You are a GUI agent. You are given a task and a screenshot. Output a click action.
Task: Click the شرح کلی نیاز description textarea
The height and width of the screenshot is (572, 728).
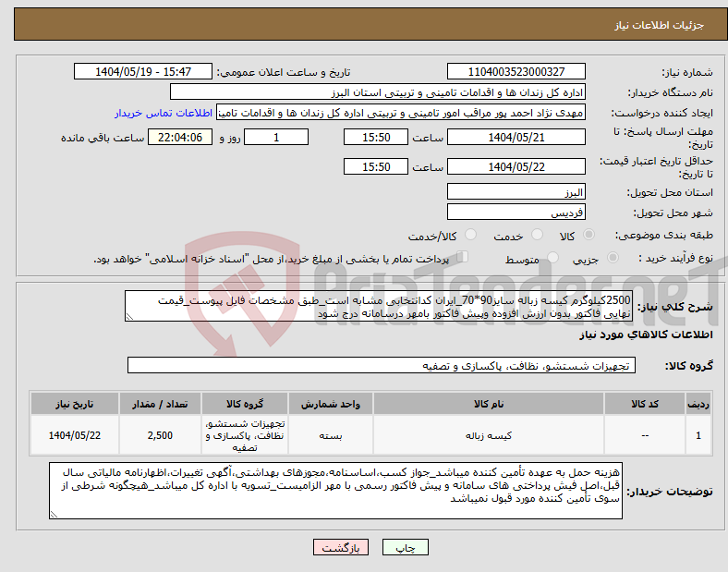coord(379,307)
